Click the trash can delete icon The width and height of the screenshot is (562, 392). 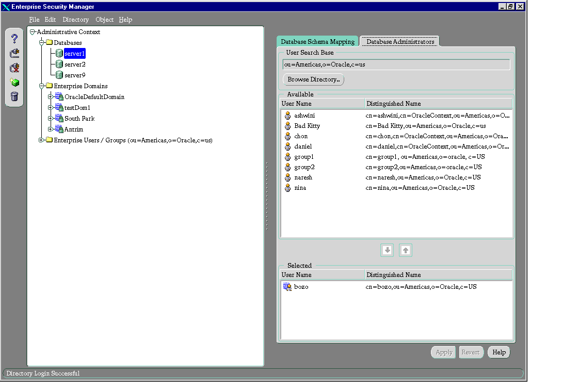[14, 96]
